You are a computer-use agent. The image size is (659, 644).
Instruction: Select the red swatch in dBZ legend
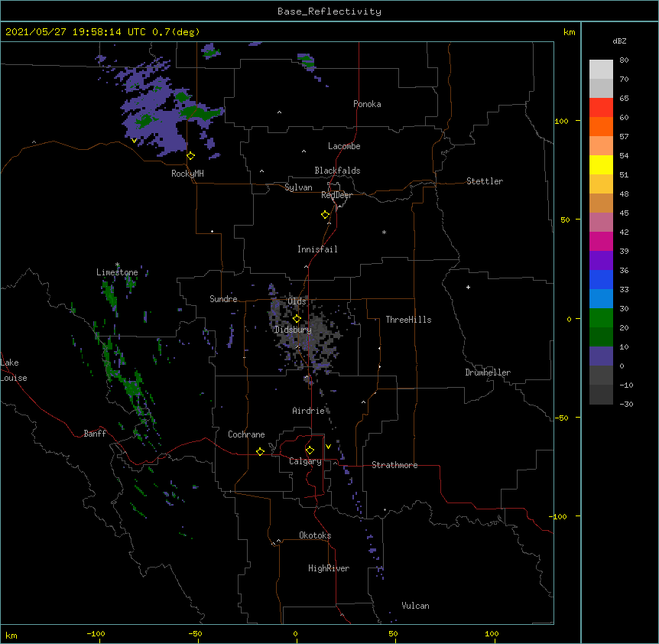click(601, 107)
